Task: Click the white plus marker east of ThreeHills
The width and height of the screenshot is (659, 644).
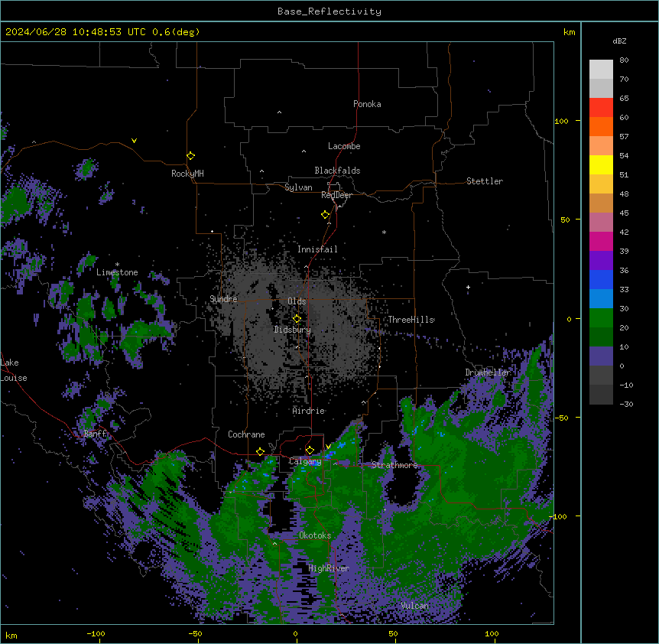Action: coord(468,287)
